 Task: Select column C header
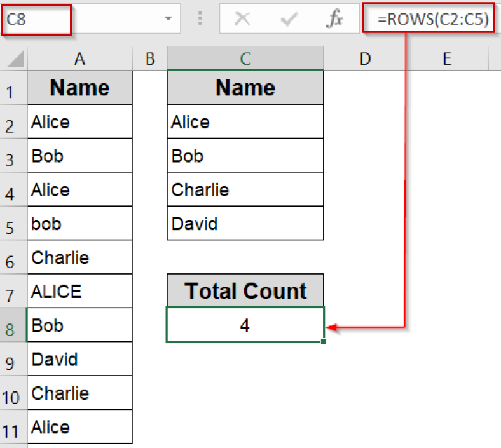pyautogui.click(x=245, y=58)
